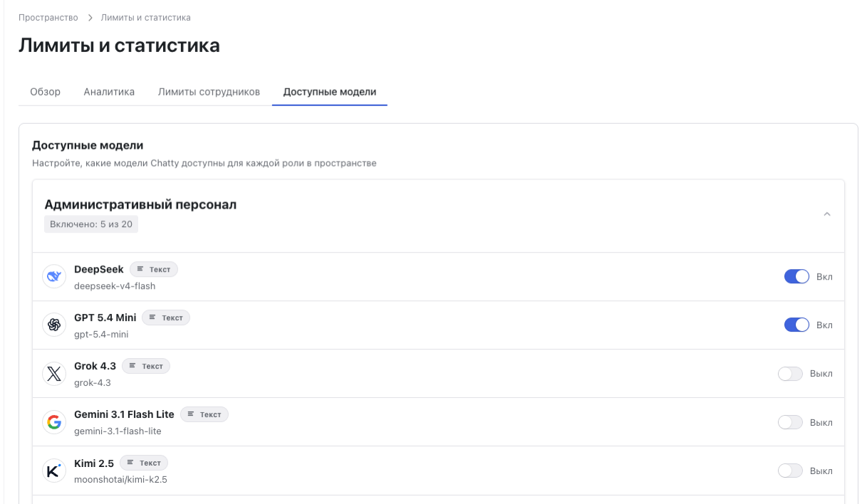Viewport: 862px width, 504px height.
Task: Click the Административный персонал heading
Action: [140, 204]
